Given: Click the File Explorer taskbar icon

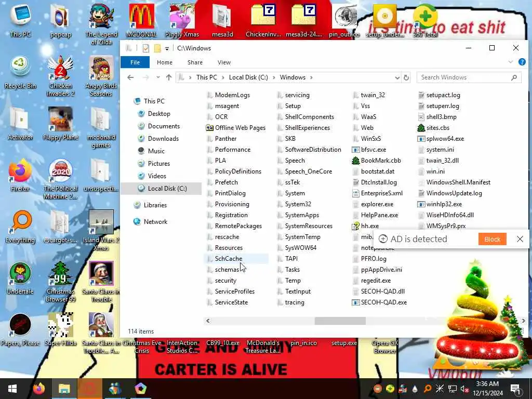Looking at the screenshot, I should [64, 389].
